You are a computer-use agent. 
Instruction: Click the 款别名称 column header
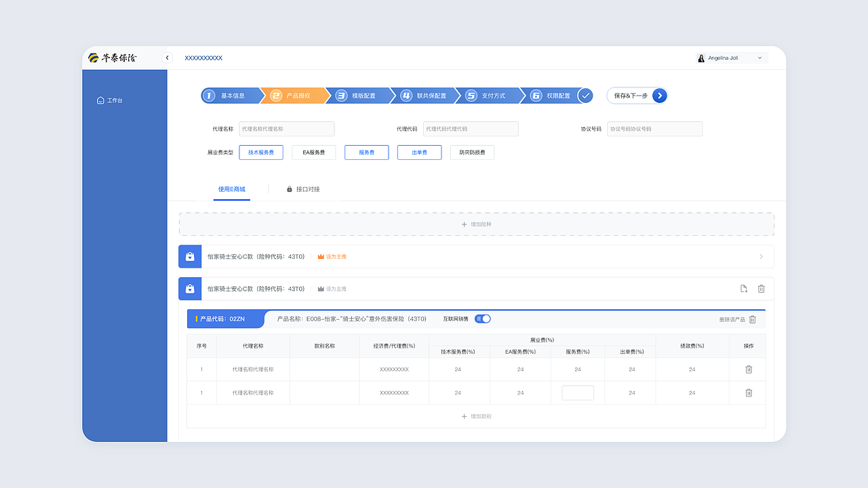[x=324, y=346]
